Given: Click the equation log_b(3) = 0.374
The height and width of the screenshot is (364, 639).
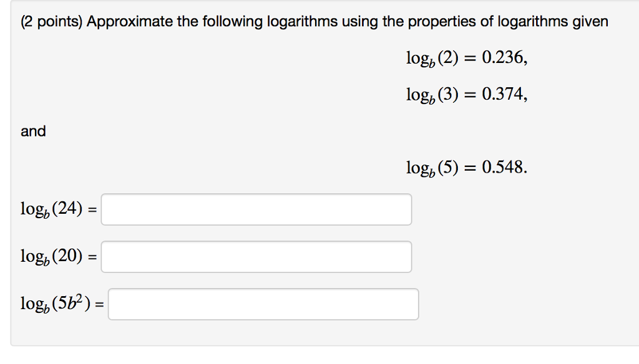Looking at the screenshot, I should [467, 94].
